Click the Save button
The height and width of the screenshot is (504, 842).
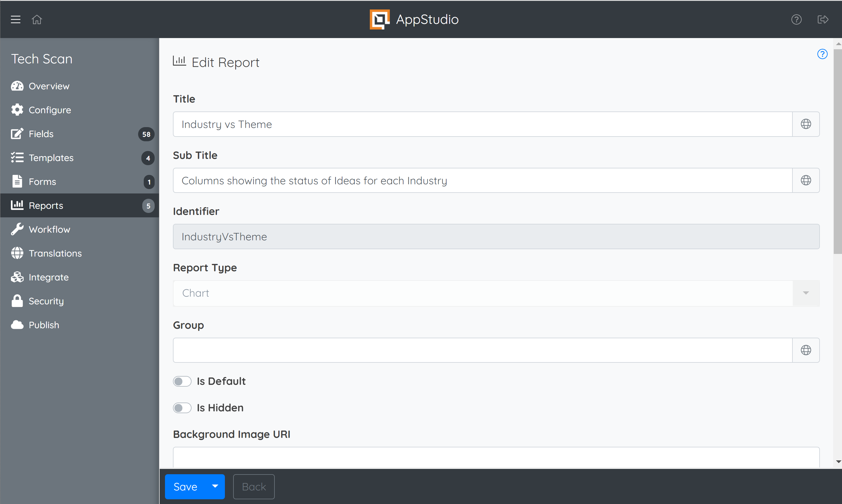(185, 486)
